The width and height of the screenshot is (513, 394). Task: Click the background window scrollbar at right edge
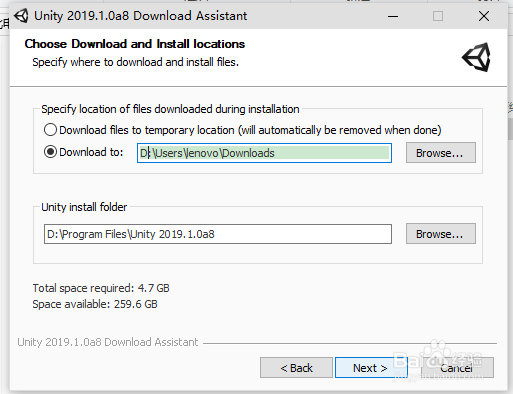pyautogui.click(x=510, y=129)
